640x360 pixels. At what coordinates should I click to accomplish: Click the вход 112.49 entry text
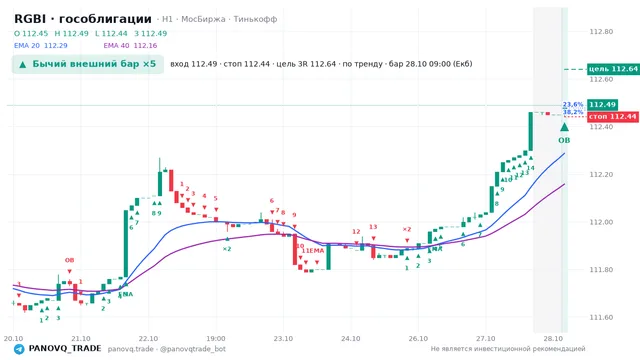(x=193, y=64)
